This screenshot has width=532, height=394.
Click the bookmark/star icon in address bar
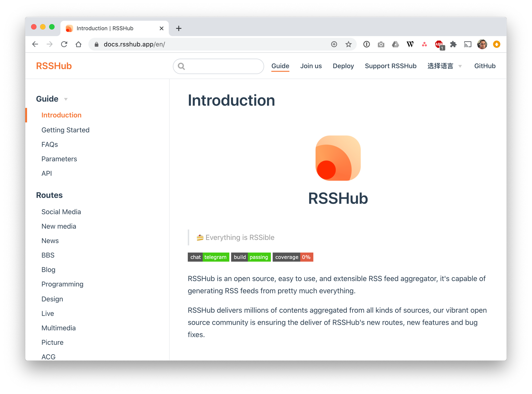pos(348,44)
